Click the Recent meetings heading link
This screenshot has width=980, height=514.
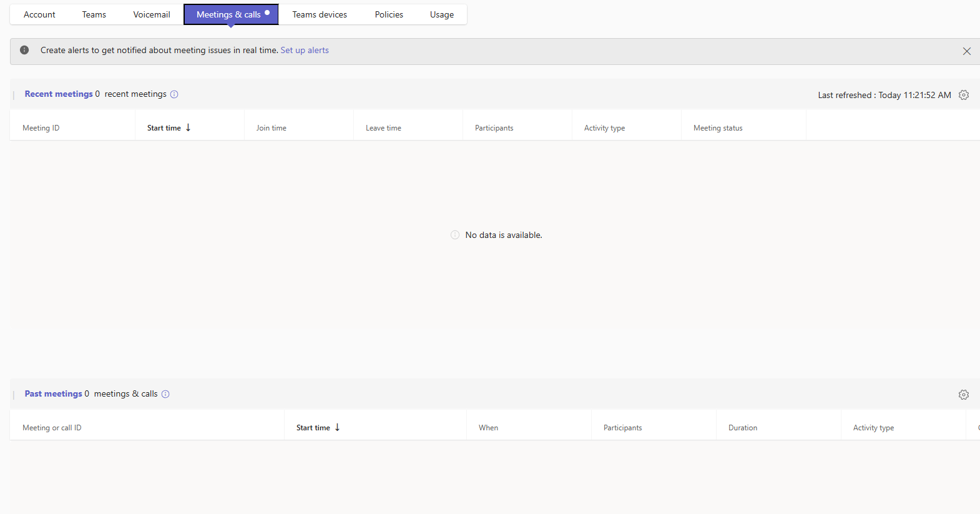coord(59,94)
